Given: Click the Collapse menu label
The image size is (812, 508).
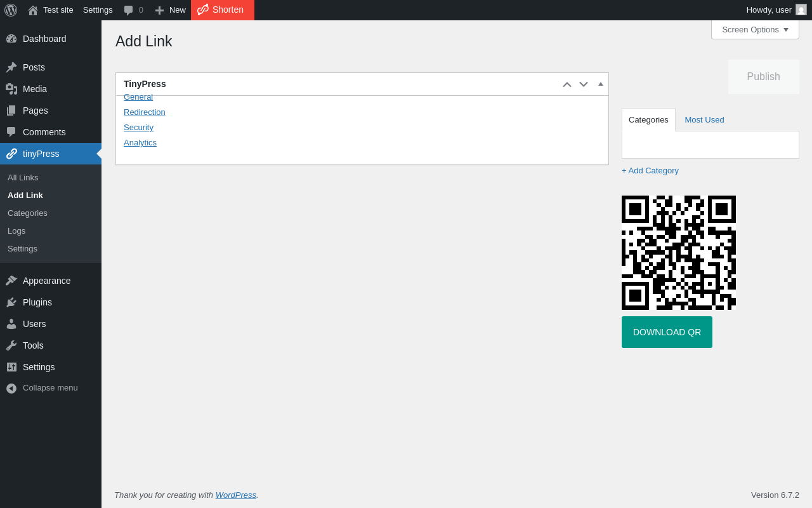Looking at the screenshot, I should 50,388.
